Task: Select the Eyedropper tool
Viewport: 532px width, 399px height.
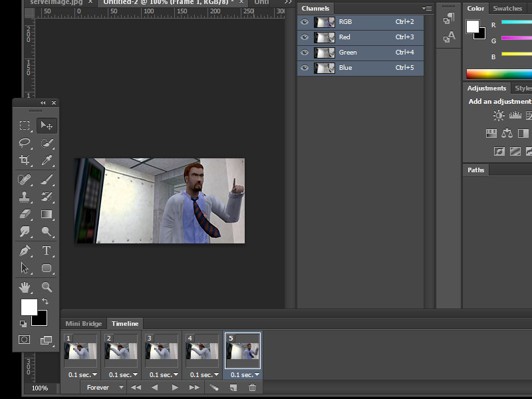Action: pos(47,160)
